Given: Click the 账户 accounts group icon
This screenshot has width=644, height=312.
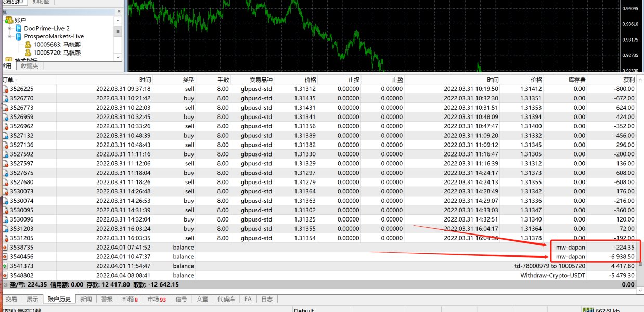Looking at the screenshot, I should click(x=9, y=20).
